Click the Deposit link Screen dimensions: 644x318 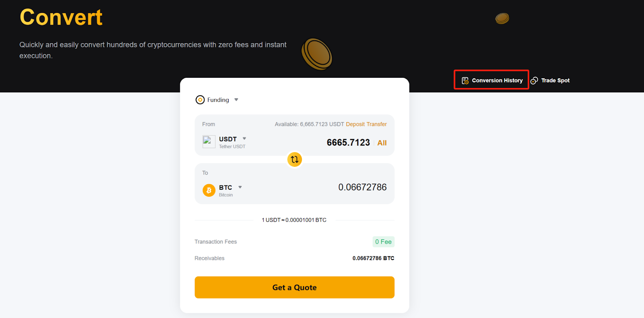pyautogui.click(x=355, y=124)
